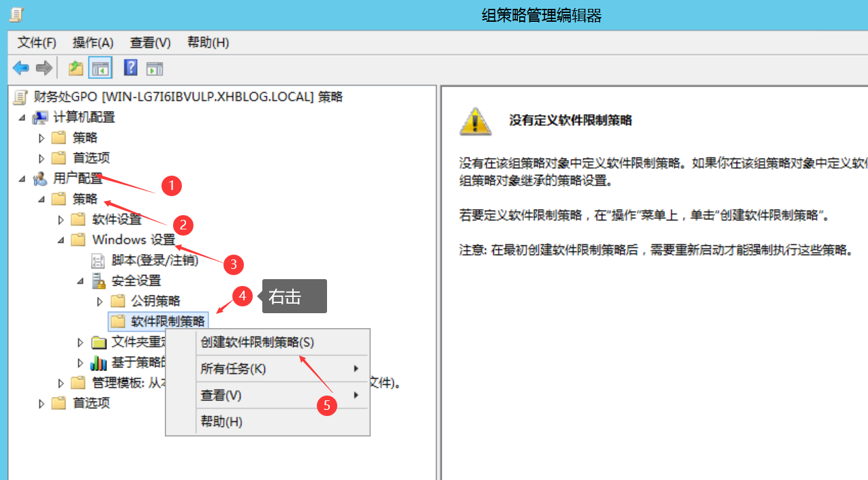The height and width of the screenshot is (480, 868).
Task: Collapse 策略 under 用户配置
Action: 42,199
